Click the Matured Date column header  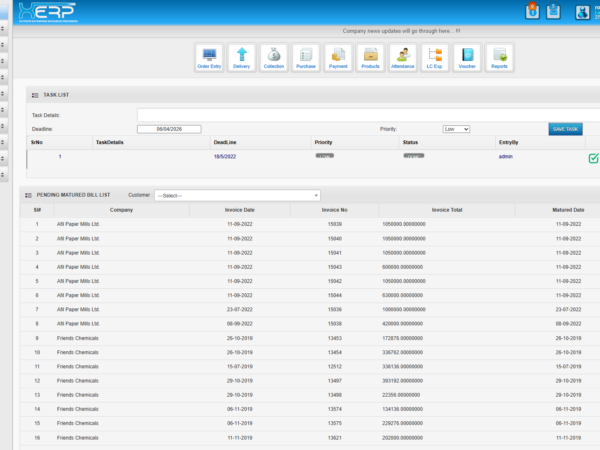point(568,210)
